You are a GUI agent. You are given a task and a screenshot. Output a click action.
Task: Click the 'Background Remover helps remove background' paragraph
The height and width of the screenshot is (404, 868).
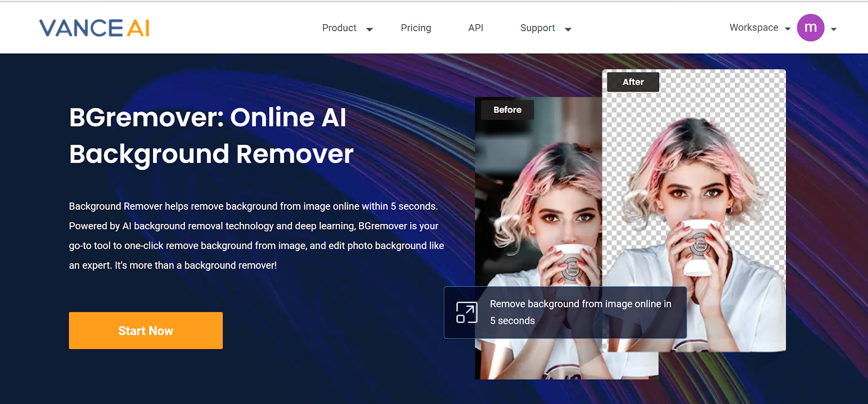(257, 236)
